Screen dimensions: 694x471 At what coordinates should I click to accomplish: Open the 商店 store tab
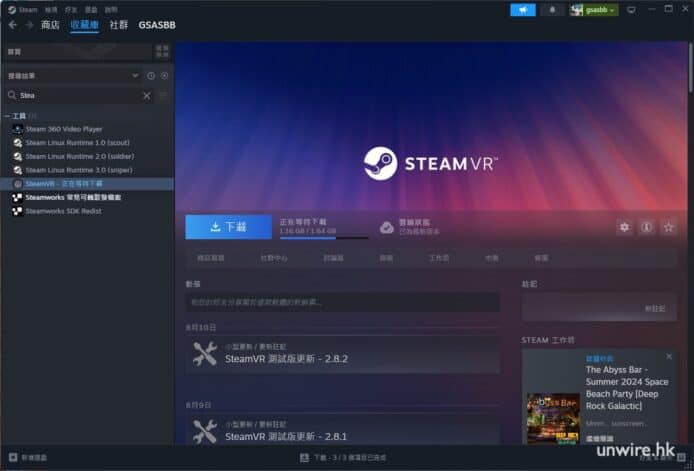(50, 24)
